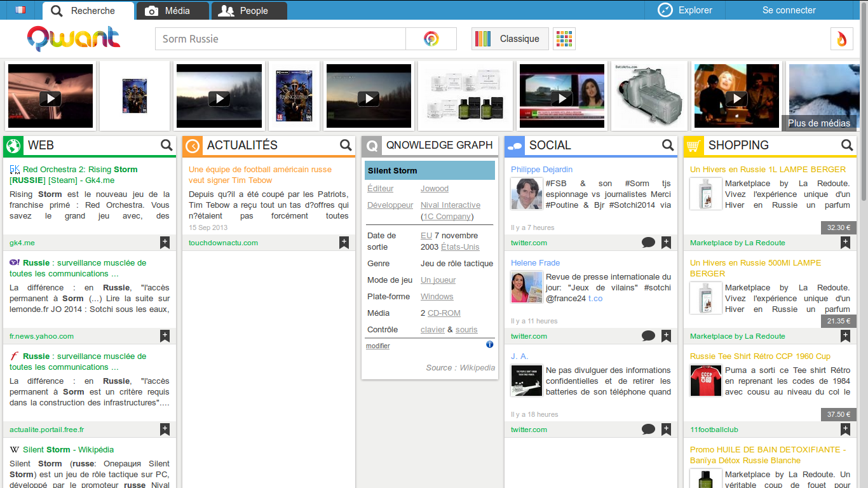The image size is (868, 488).
Task: Click the QNOWLEDGE GRAPH Q icon
Action: point(372,146)
